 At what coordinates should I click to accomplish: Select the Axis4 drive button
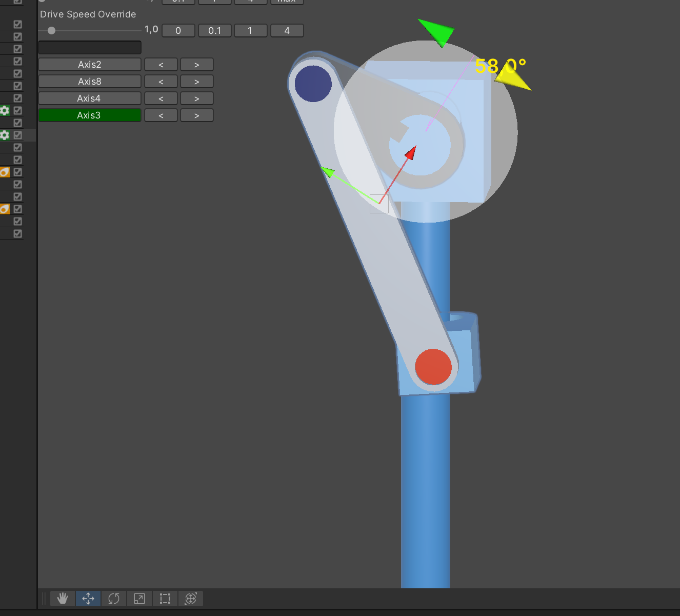click(90, 98)
